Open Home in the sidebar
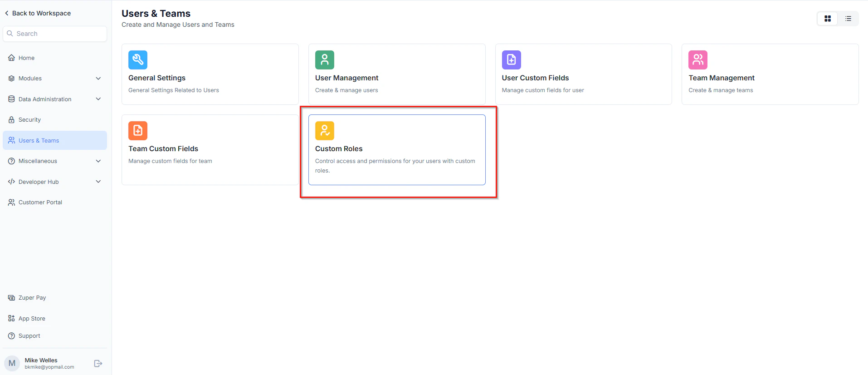The height and width of the screenshot is (375, 868). (55, 58)
